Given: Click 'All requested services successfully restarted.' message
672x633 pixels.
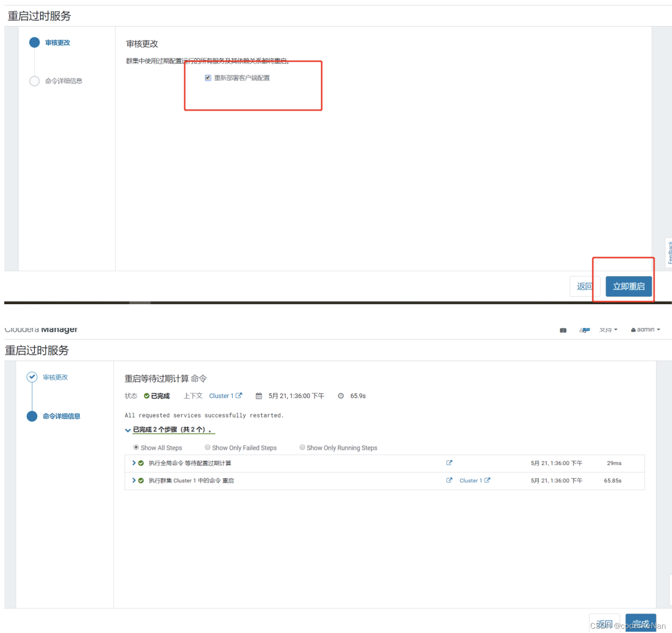Looking at the screenshot, I should point(204,415).
